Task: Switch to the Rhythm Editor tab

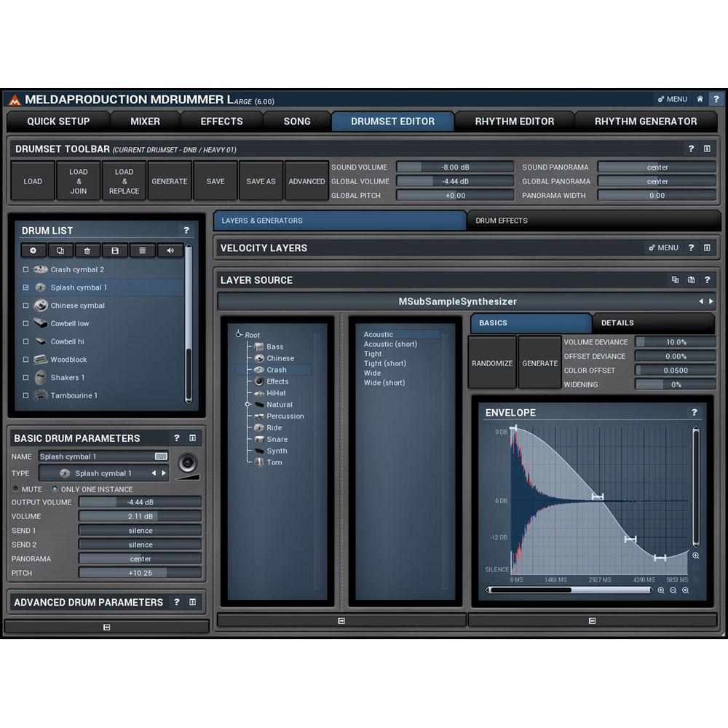Action: click(515, 121)
